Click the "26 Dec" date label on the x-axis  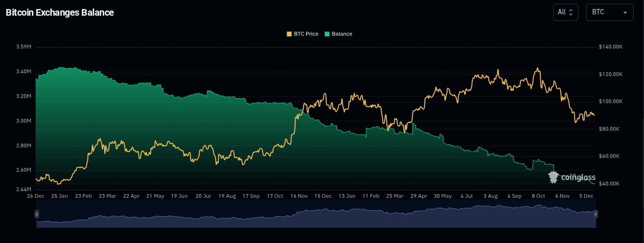[x=36, y=196]
